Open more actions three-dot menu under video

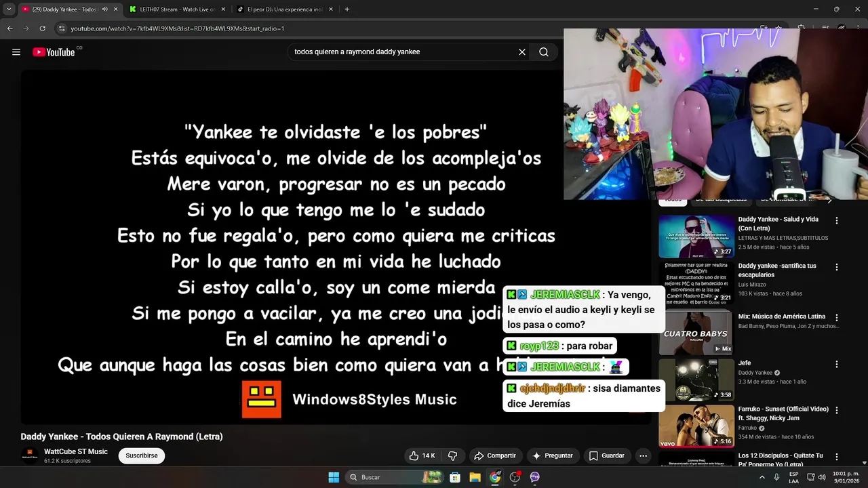(x=643, y=455)
